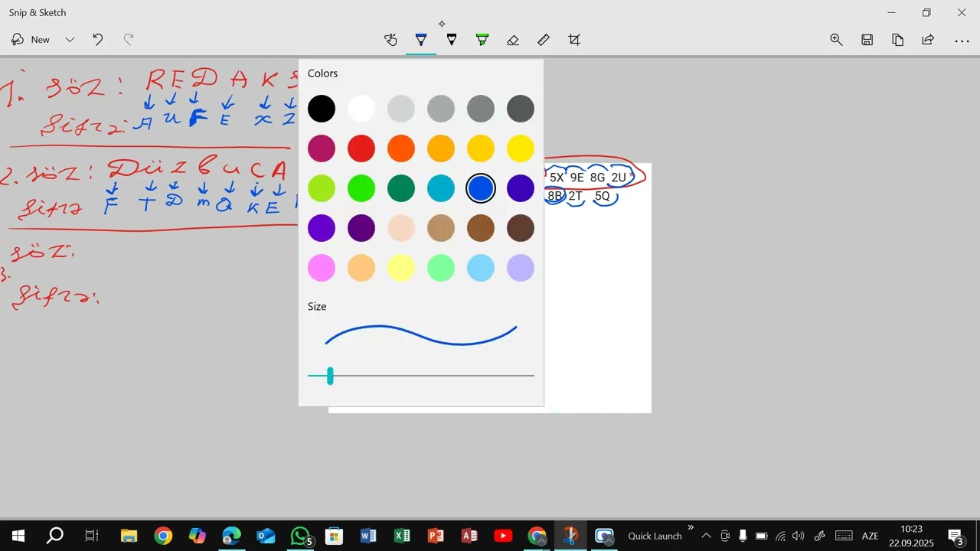The height and width of the screenshot is (551, 980).
Task: Pick the magenta swatch beside red
Action: click(322, 148)
